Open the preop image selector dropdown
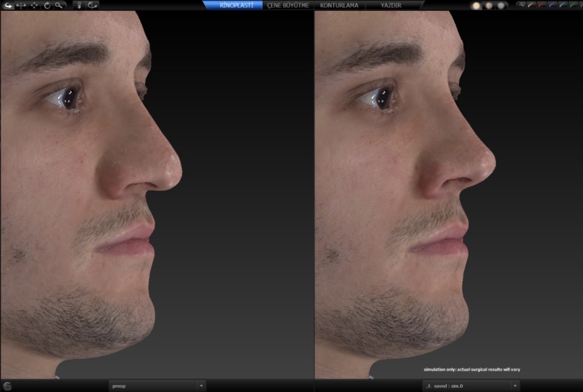The width and height of the screenshot is (583, 392). (x=201, y=386)
